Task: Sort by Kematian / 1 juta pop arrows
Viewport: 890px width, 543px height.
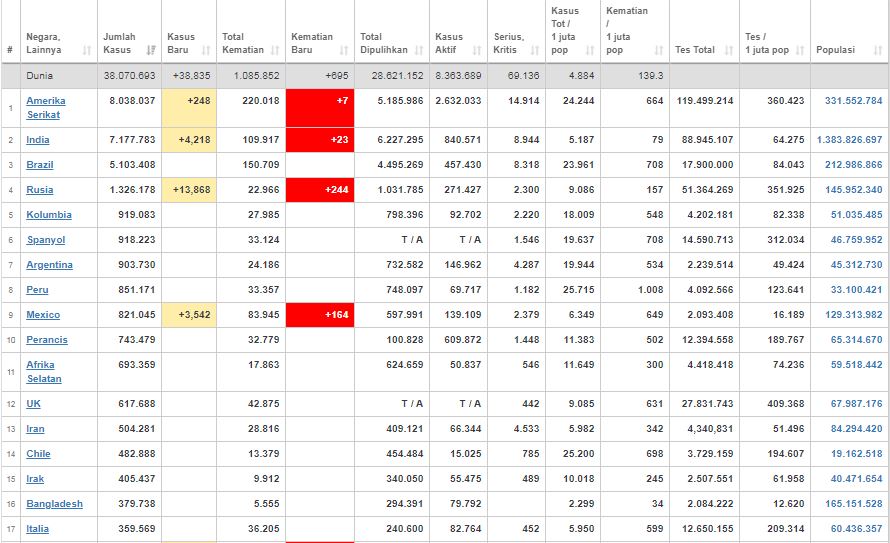Action: pos(659,50)
